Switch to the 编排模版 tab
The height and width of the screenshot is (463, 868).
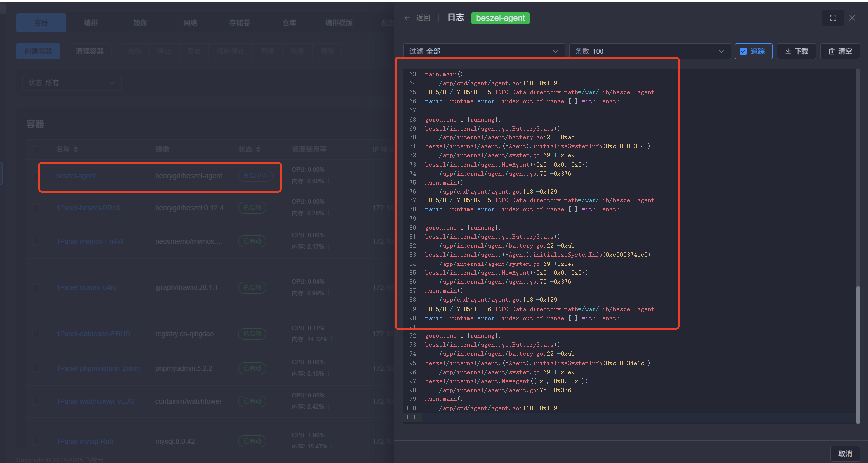coord(339,23)
